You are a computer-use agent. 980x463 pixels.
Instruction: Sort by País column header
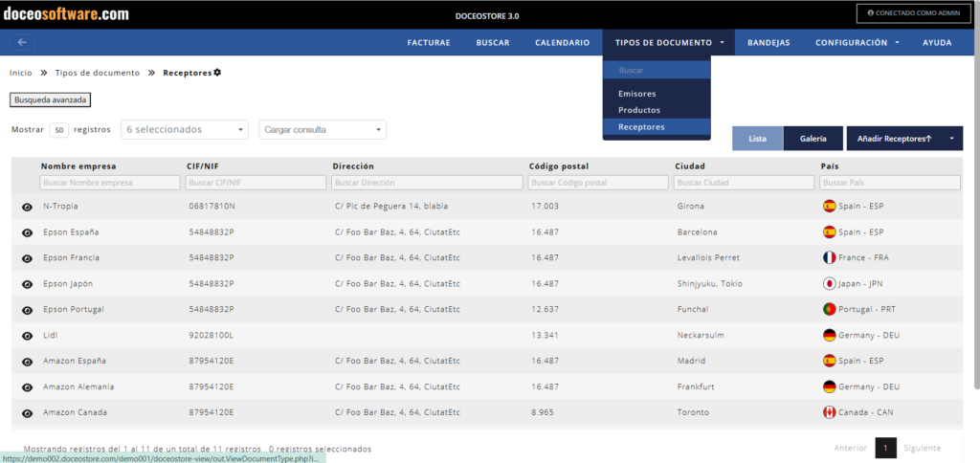(x=830, y=166)
